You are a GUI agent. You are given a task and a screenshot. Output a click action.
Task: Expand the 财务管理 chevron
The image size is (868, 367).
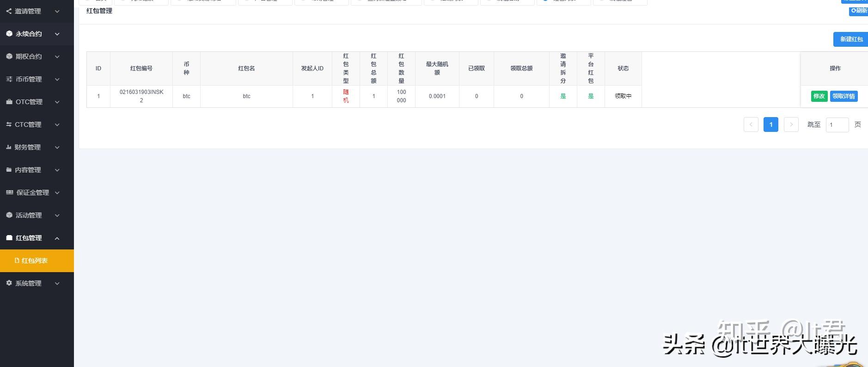coord(57,147)
